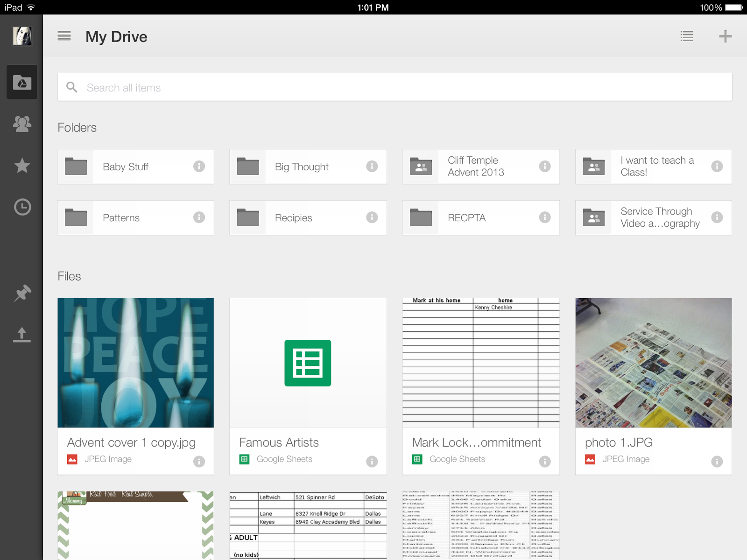Open the user profile photo
Image resolution: width=747 pixels, height=560 pixels.
(x=22, y=36)
